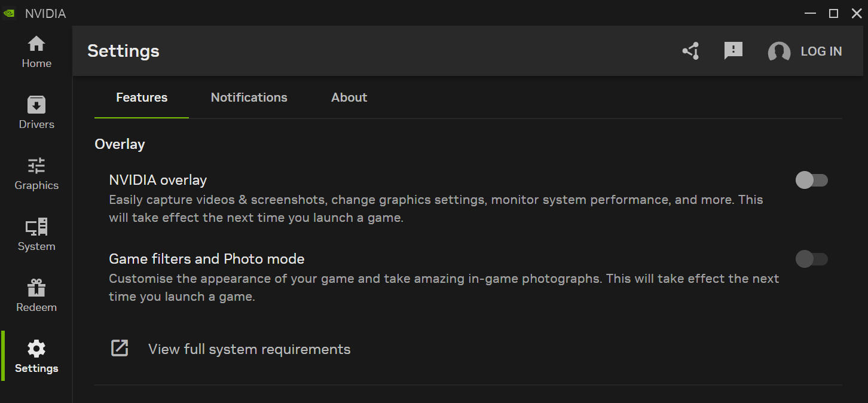Open the Redeem gift page

(x=36, y=296)
